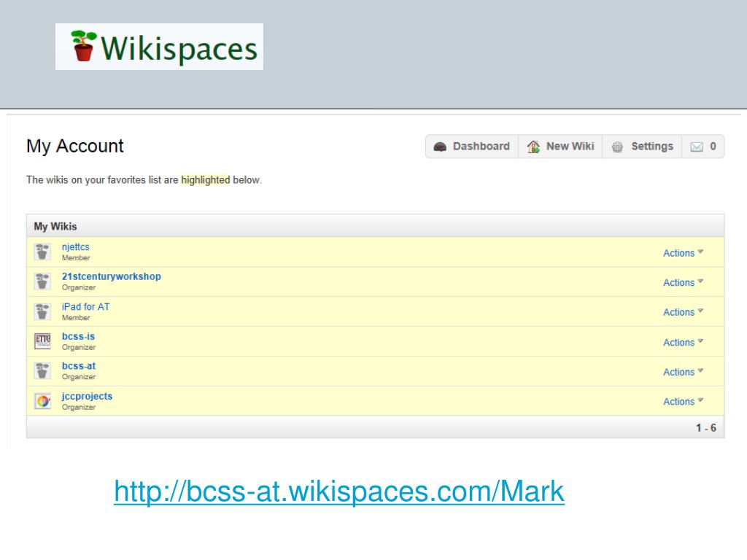Viewport: 747px width, 560px height.
Task: Expand Actions menu for bcss-is
Action: (x=683, y=343)
